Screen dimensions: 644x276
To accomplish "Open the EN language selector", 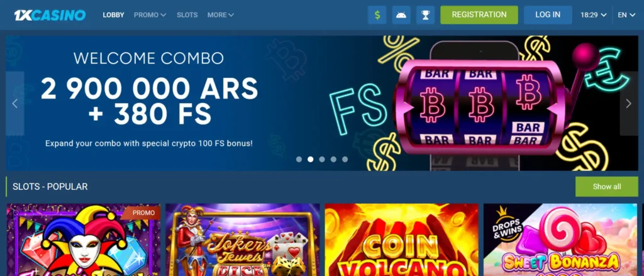I will pos(626,15).
